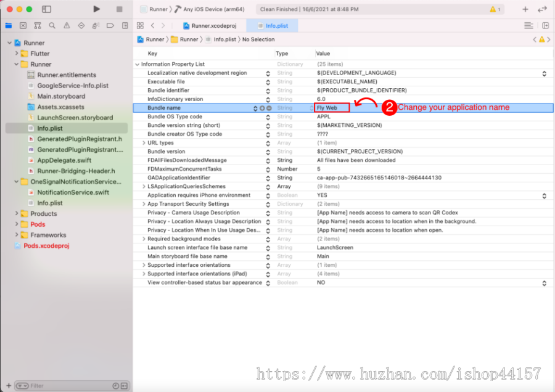Open the Issue navigator warning icon
This screenshot has height=392, width=555.
point(67,25)
